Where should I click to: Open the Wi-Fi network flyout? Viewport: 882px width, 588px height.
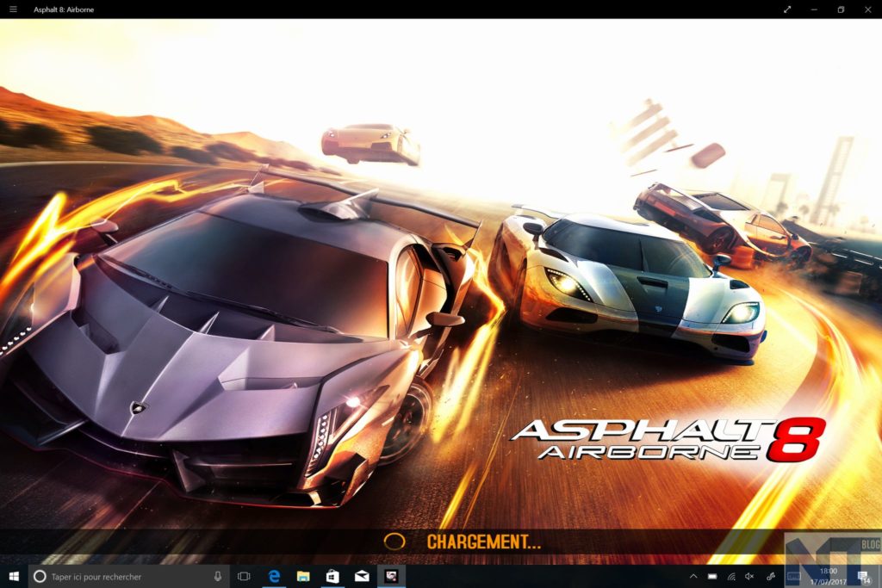point(731,576)
